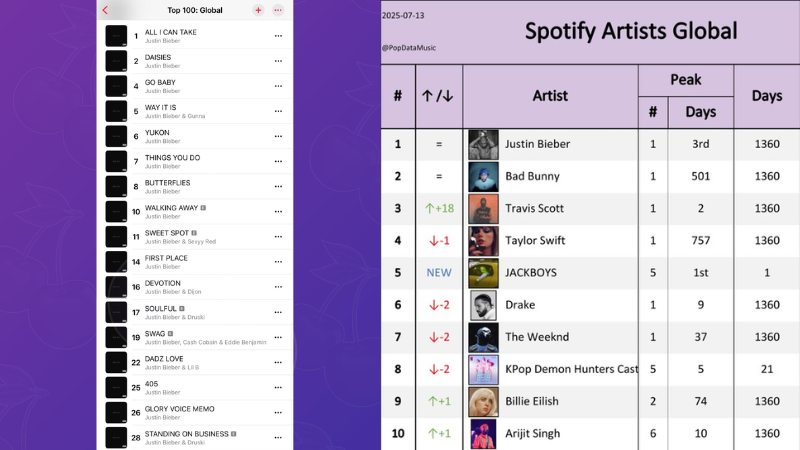
Task: Click the Taylor Swift artist name
Action: point(535,240)
